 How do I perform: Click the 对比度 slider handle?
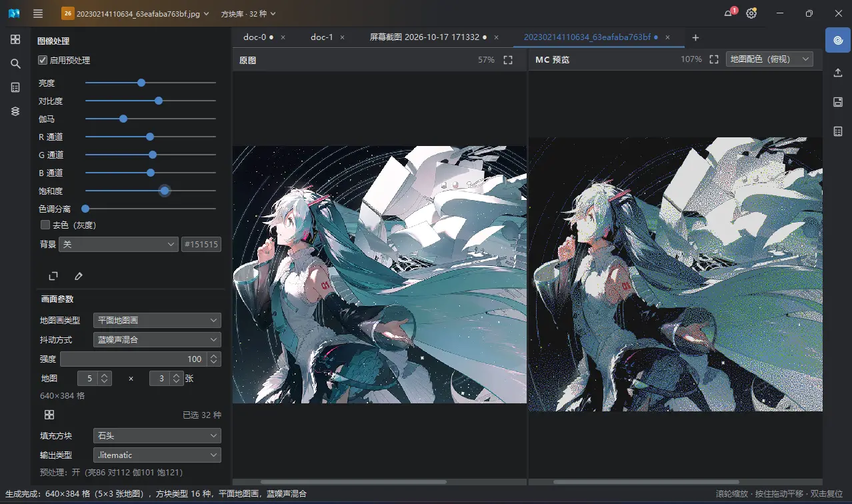coord(158,101)
